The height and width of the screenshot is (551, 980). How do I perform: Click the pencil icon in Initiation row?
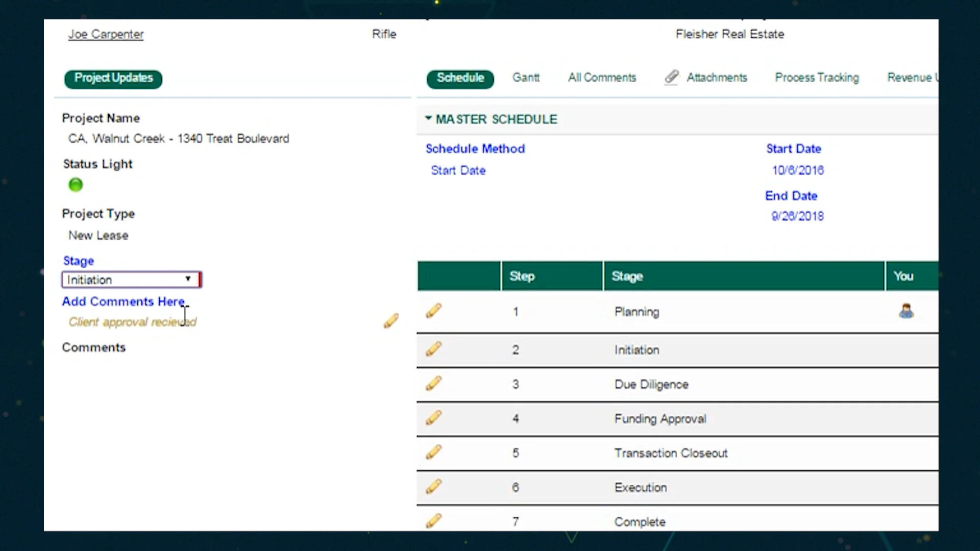(x=434, y=349)
